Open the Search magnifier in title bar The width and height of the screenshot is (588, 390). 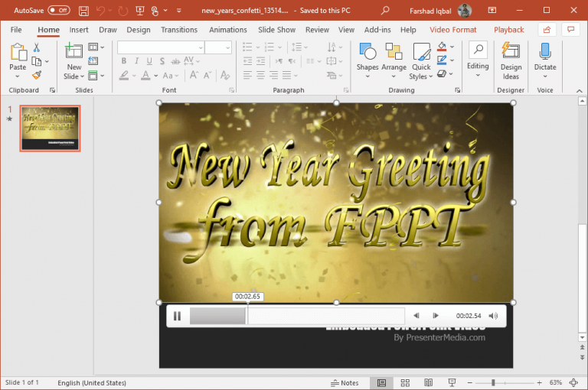385,11
